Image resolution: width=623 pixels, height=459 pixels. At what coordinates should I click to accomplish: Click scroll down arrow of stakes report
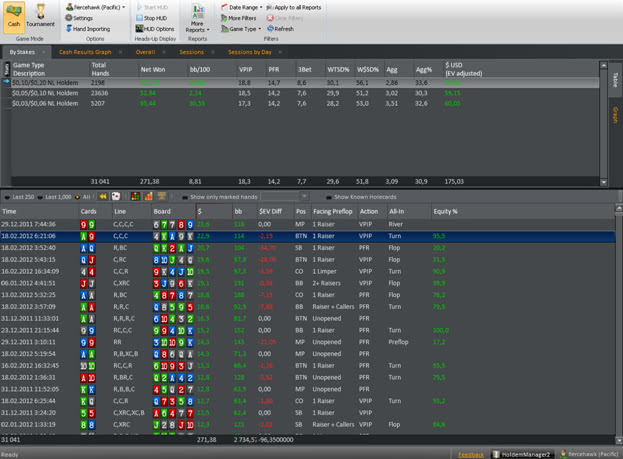point(604,182)
